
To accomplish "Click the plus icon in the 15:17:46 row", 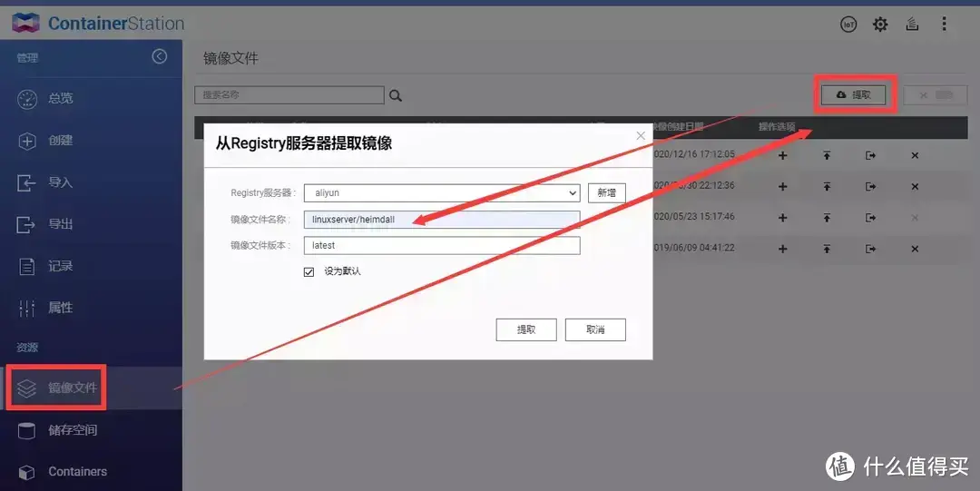I will (782, 218).
